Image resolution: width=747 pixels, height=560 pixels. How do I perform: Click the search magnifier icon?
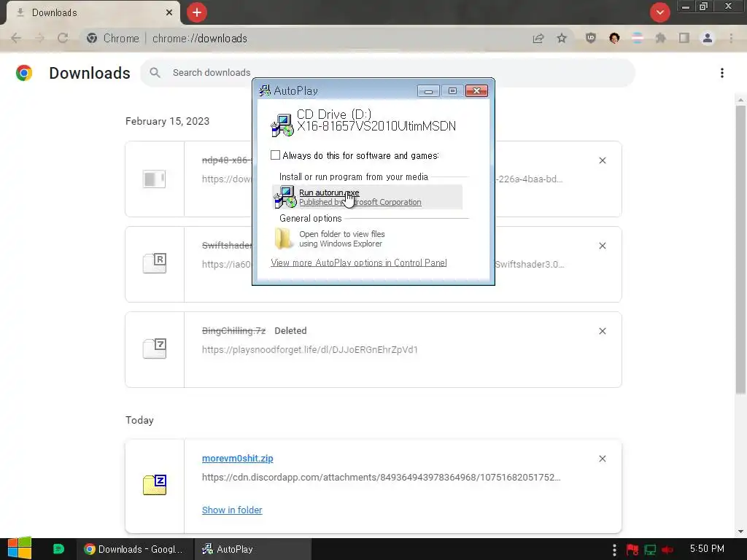155,73
